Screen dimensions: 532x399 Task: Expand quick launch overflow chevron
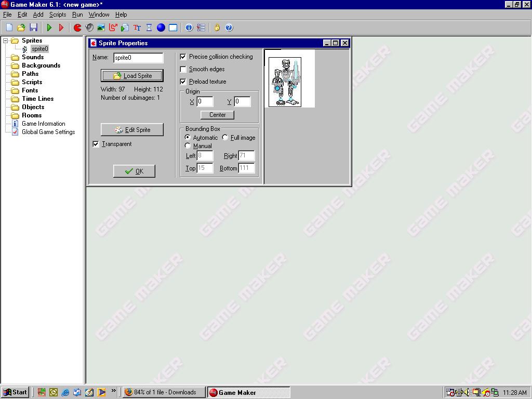(113, 391)
